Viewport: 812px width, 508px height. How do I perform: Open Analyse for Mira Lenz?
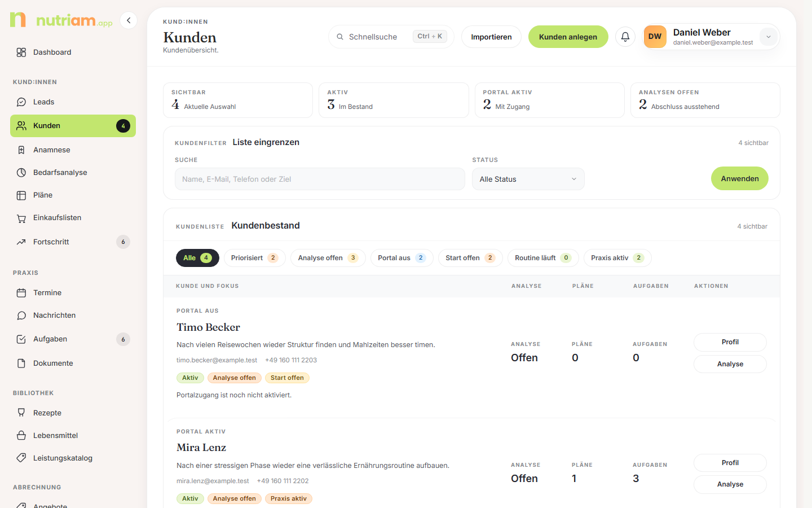coord(730,484)
